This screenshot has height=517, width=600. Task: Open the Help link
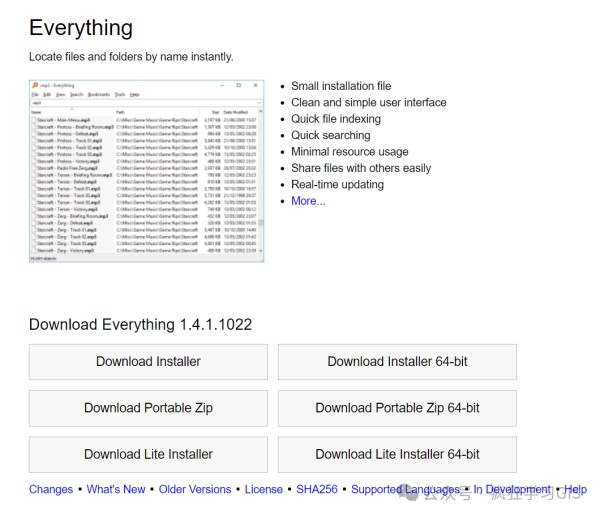(576, 489)
